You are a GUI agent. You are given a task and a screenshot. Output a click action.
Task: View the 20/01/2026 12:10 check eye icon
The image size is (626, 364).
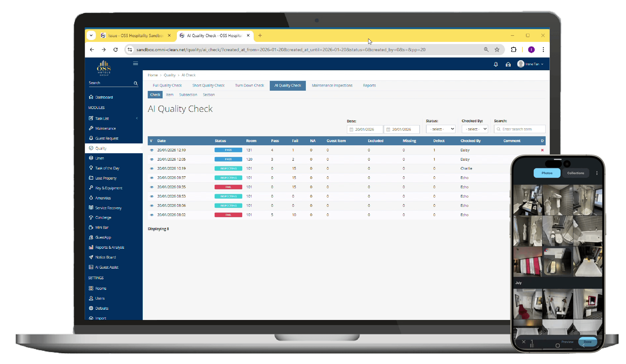click(x=152, y=150)
